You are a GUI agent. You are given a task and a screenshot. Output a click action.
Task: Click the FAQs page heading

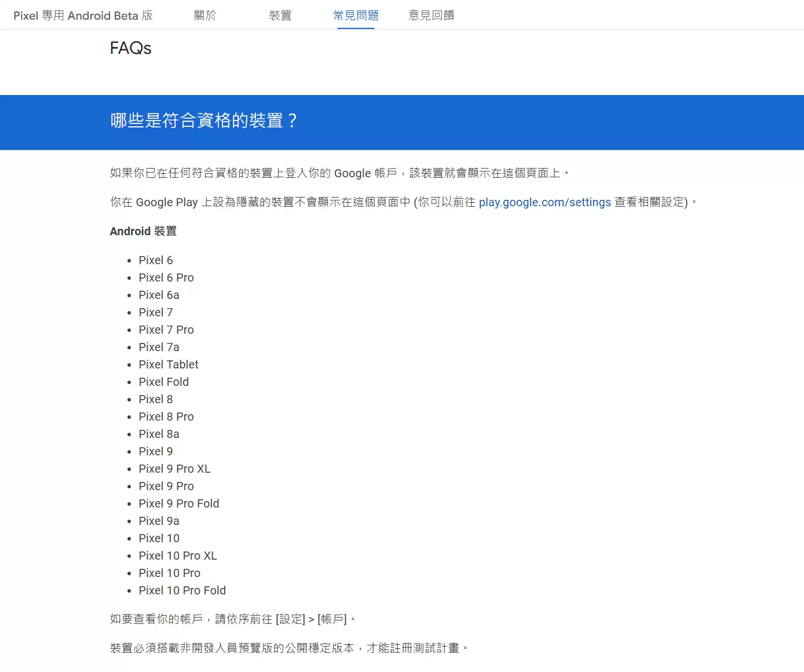130,49
